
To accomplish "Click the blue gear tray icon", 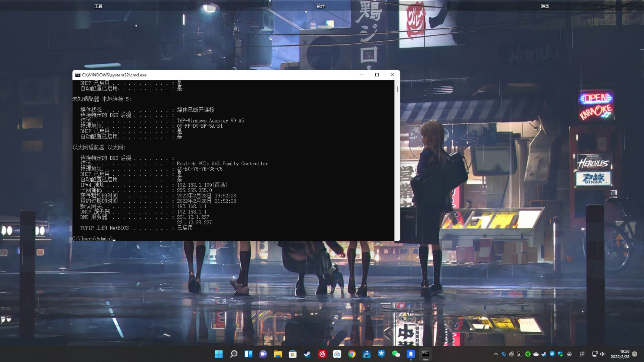I will point(504,354).
